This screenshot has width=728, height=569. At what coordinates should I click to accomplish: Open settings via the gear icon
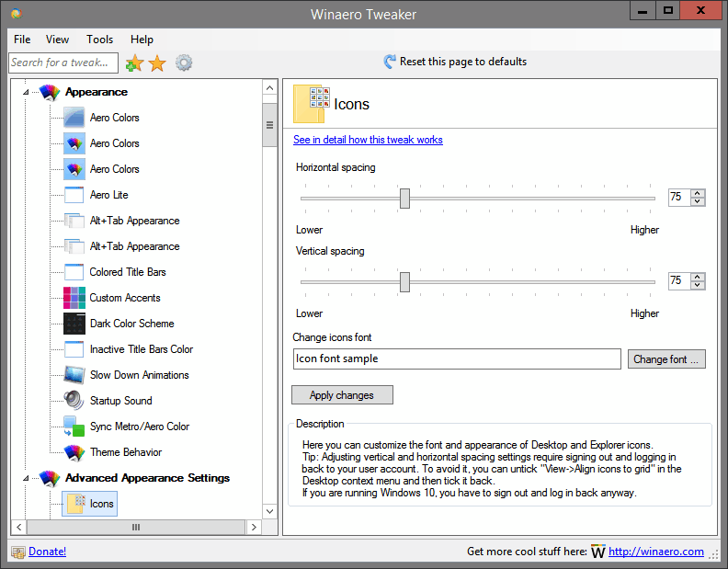pos(184,63)
